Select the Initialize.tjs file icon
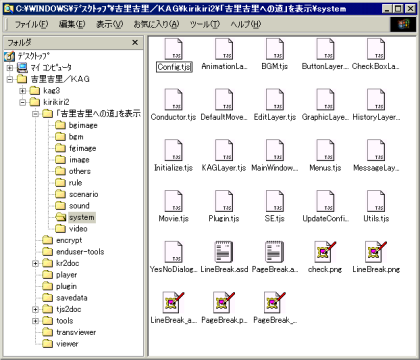This screenshot has width=420, height=360. (174, 151)
